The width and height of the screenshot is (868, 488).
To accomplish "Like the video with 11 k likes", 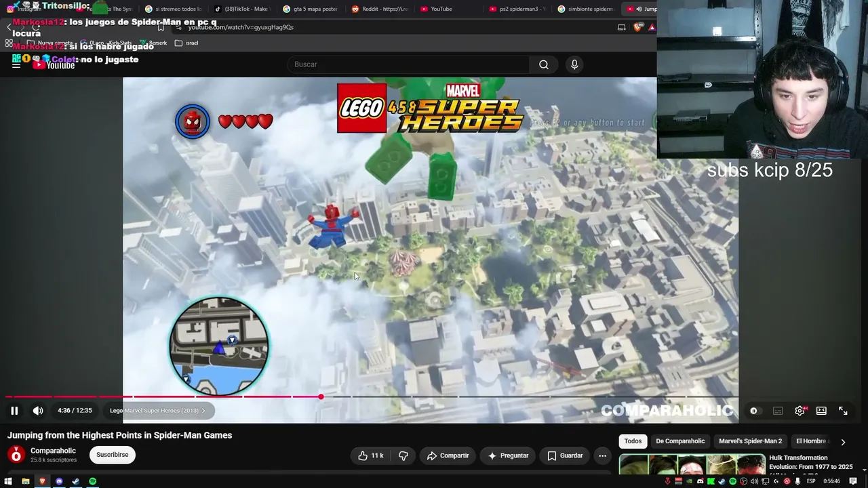I will coord(370,455).
